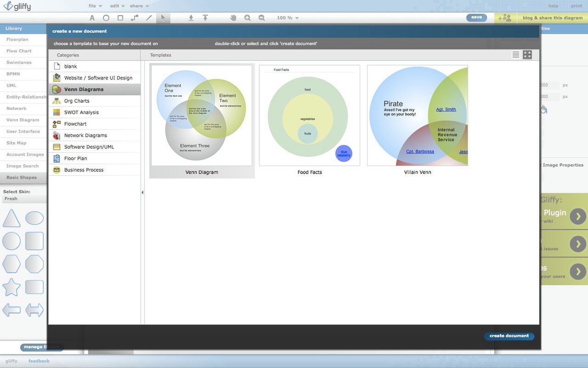Pick the left arrow shape
This screenshot has height=368, width=588.
tap(11, 310)
